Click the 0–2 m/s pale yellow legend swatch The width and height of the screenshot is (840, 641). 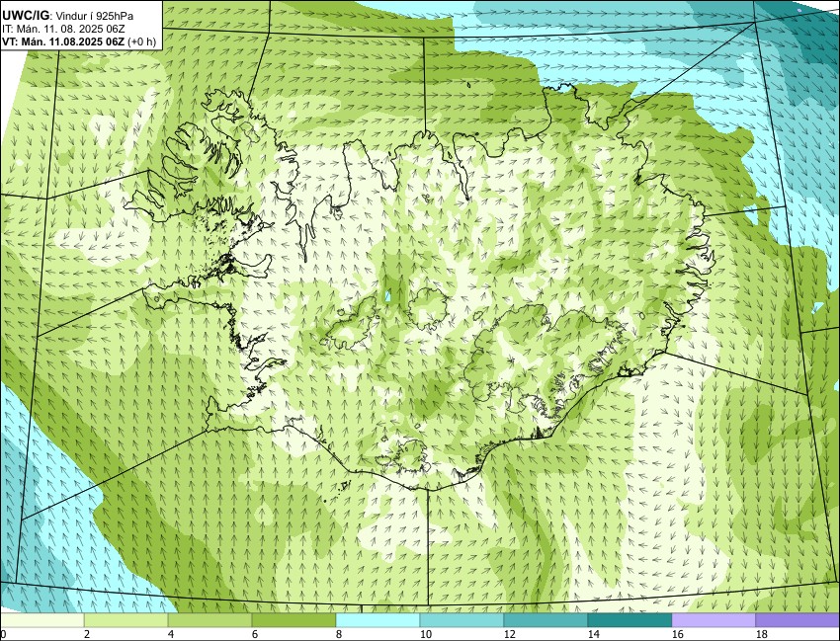[x=42, y=620]
